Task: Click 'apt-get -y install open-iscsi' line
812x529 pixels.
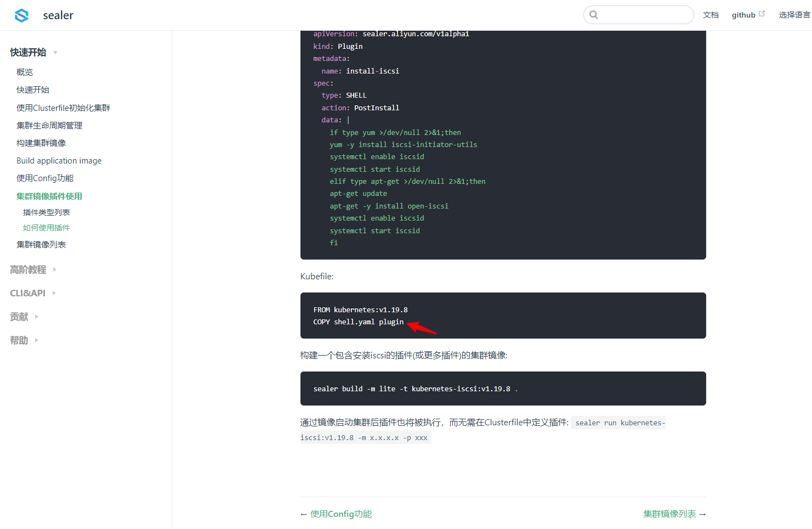Action: point(389,206)
